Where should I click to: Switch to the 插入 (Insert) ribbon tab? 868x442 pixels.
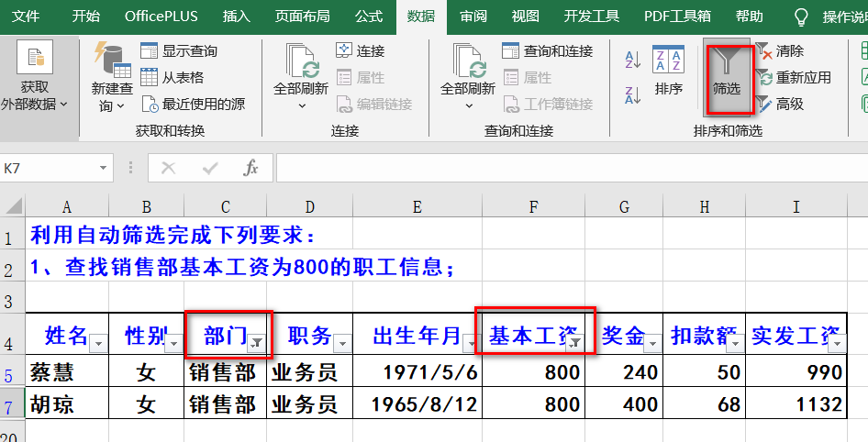pos(236,17)
